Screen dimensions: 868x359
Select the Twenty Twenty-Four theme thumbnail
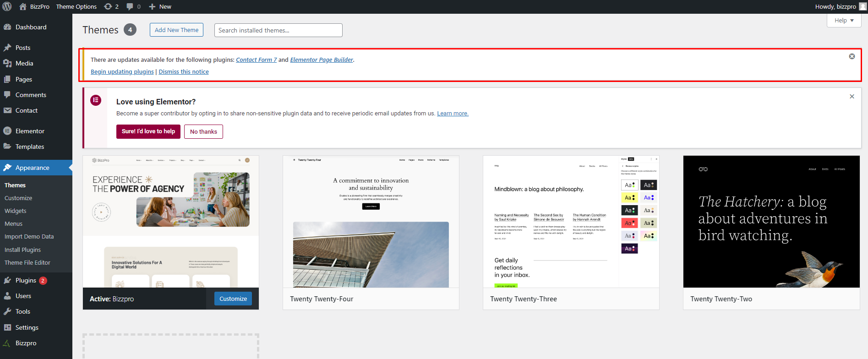(371, 222)
